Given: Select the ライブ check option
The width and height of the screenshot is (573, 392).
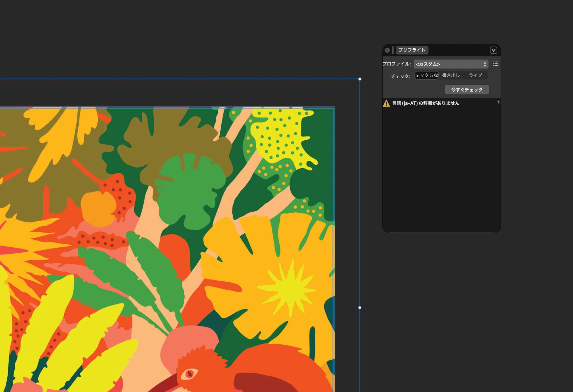Looking at the screenshot, I should (475, 75).
